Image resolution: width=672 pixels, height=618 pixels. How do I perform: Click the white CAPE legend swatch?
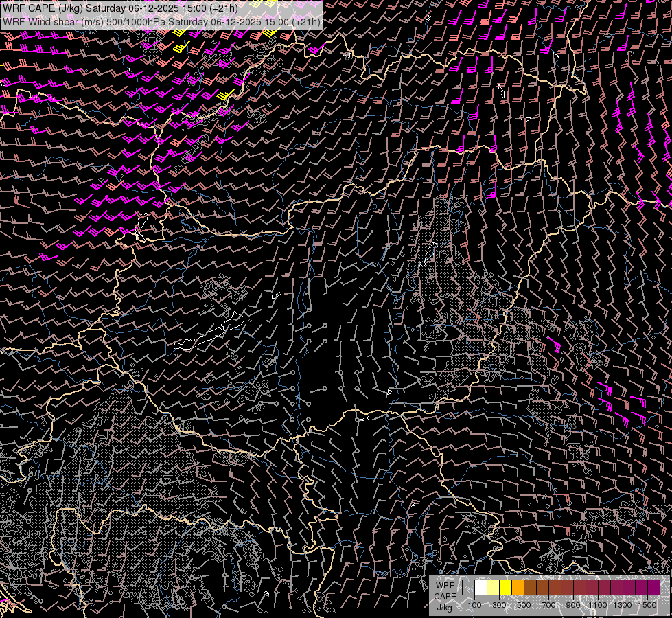click(x=480, y=588)
